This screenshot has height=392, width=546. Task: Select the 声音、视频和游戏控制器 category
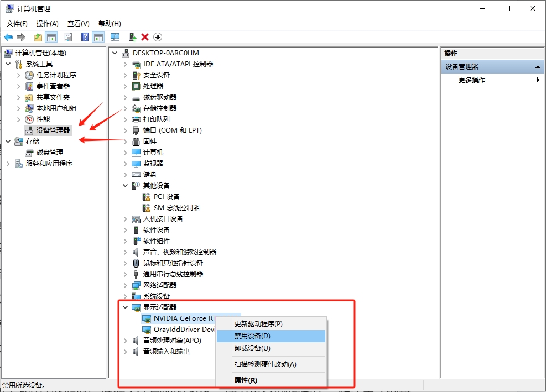[180, 252]
